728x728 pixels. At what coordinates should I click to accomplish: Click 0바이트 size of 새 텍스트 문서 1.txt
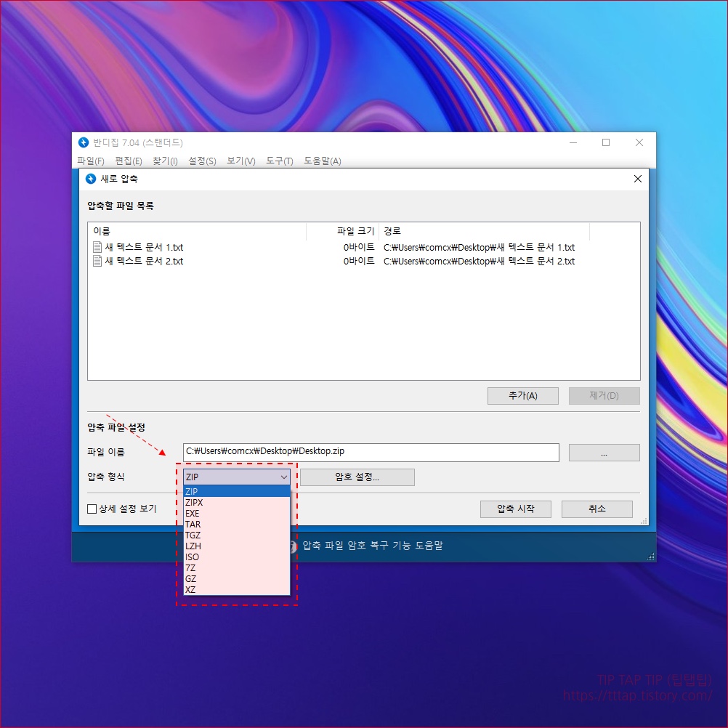coord(359,248)
